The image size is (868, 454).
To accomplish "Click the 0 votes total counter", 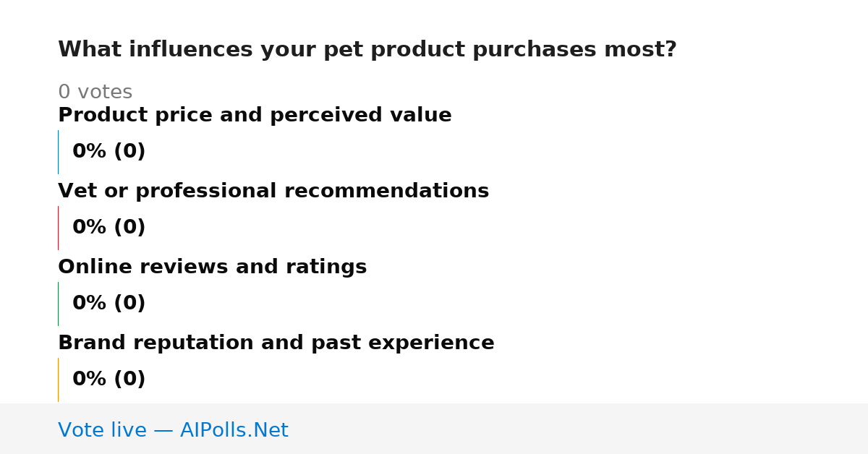I will pyautogui.click(x=95, y=93).
